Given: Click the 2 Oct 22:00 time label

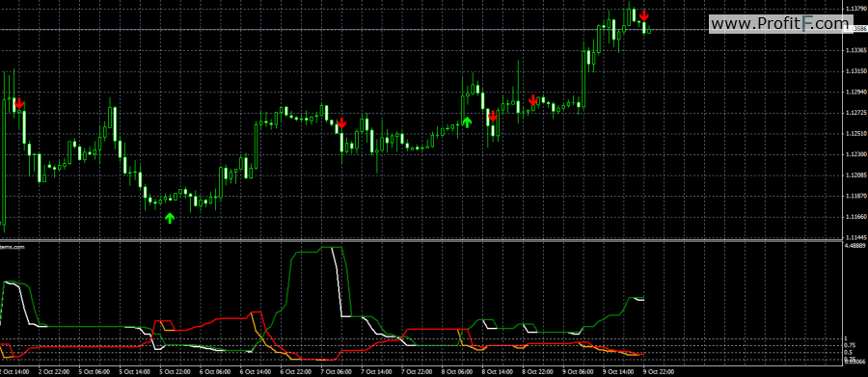Looking at the screenshot, I should point(54,372).
